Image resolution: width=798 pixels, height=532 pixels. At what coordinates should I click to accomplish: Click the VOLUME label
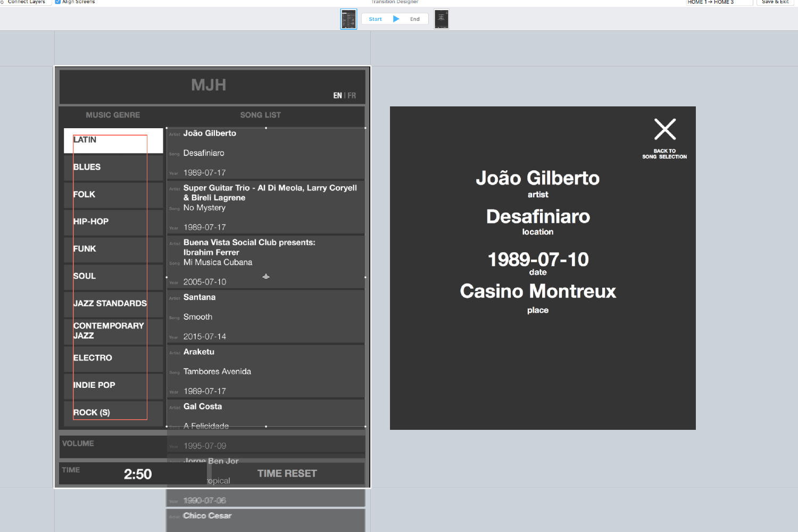pyautogui.click(x=78, y=444)
